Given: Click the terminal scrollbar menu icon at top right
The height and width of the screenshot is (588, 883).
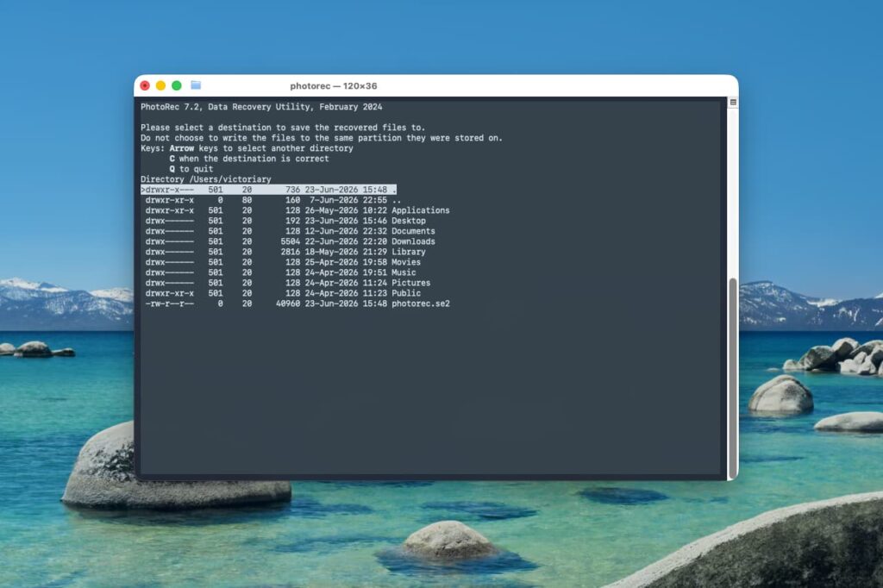Looking at the screenshot, I should pos(733,103).
